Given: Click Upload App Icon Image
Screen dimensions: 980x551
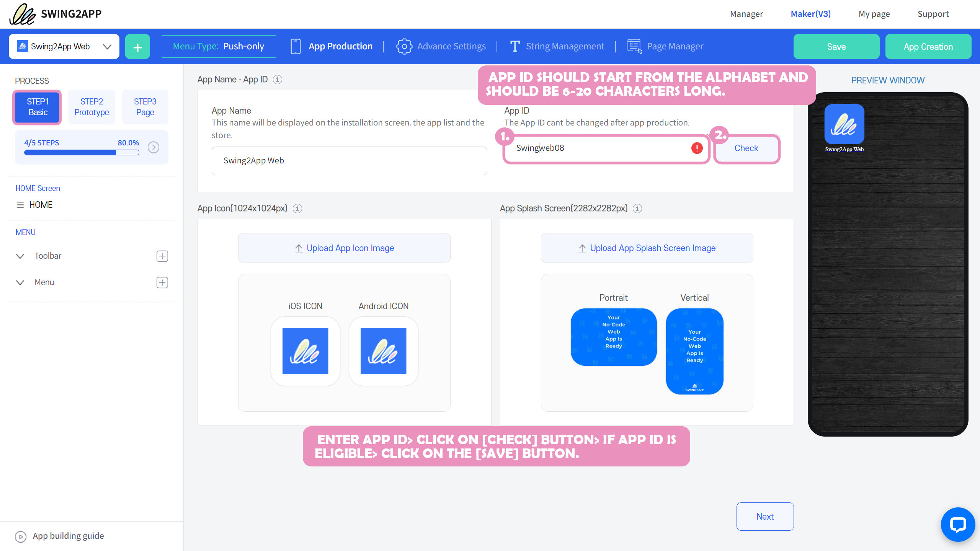Looking at the screenshot, I should click(x=344, y=248).
